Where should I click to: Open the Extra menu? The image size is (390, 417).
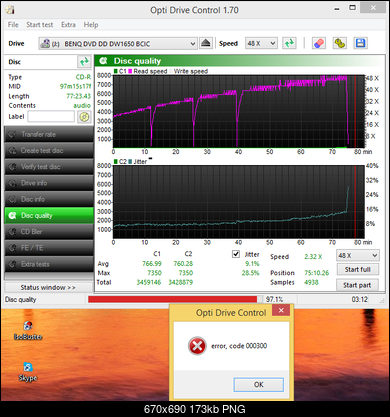(68, 25)
